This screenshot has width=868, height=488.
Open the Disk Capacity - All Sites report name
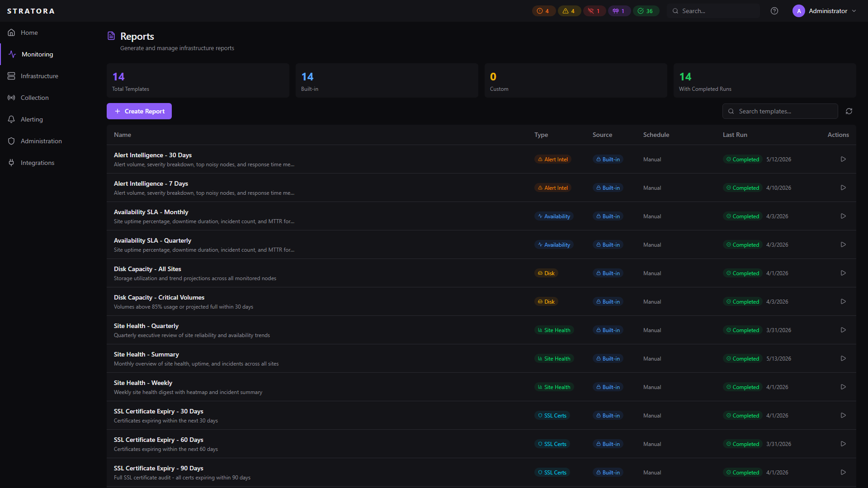click(147, 269)
